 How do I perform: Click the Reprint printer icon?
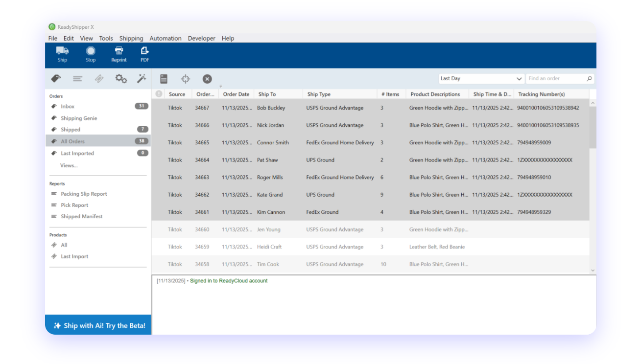pos(119,51)
